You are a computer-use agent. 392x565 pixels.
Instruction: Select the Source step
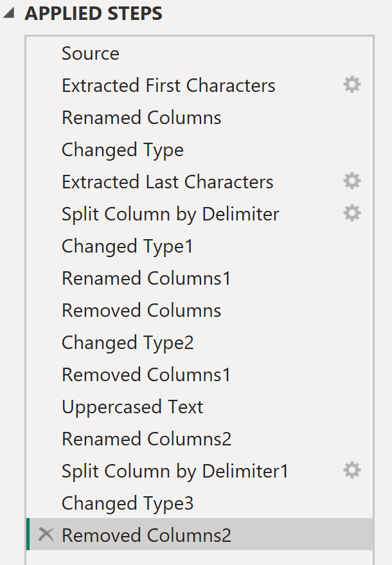click(x=91, y=53)
